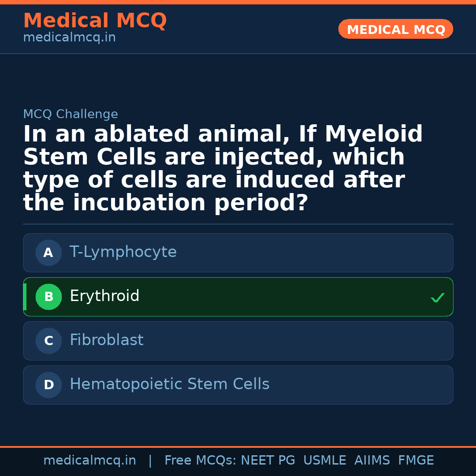Select the letter C circle icon
Image resolution: width=476 pixels, height=476 pixels.
point(48,341)
